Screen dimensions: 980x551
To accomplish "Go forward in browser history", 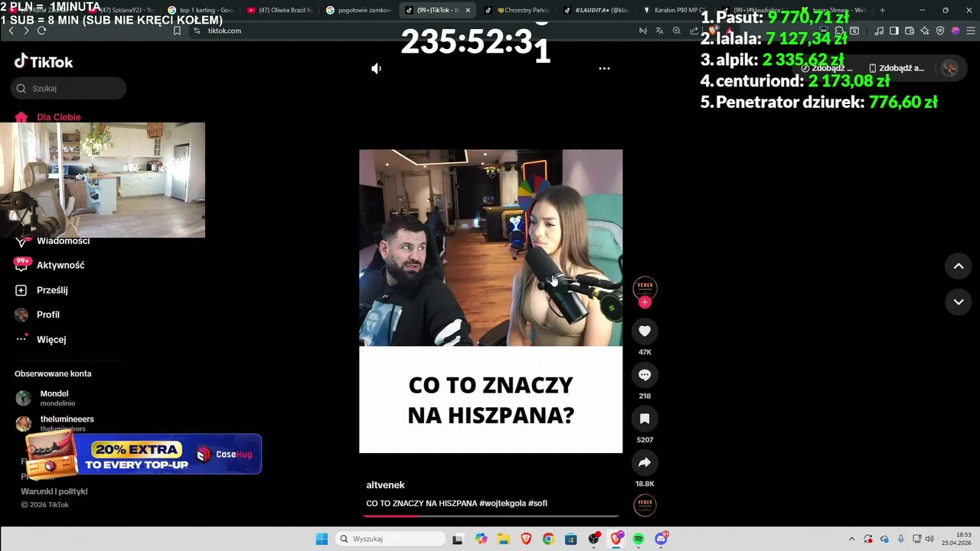I will coord(26,31).
